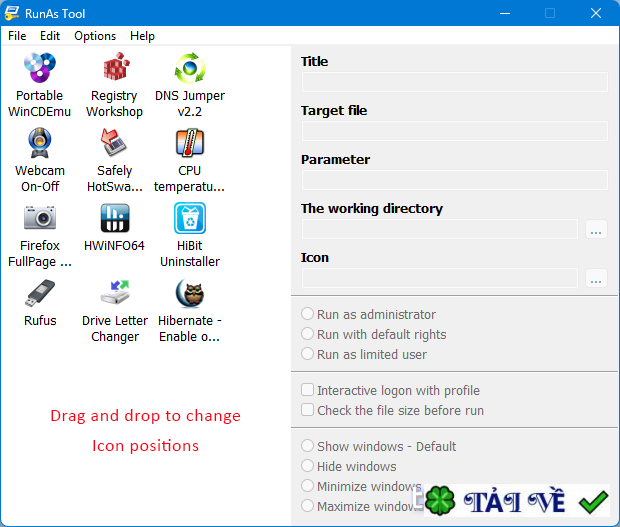Close the RunAs Tool window
Viewport: 620px width, 527px height.
pyautogui.click(x=596, y=13)
